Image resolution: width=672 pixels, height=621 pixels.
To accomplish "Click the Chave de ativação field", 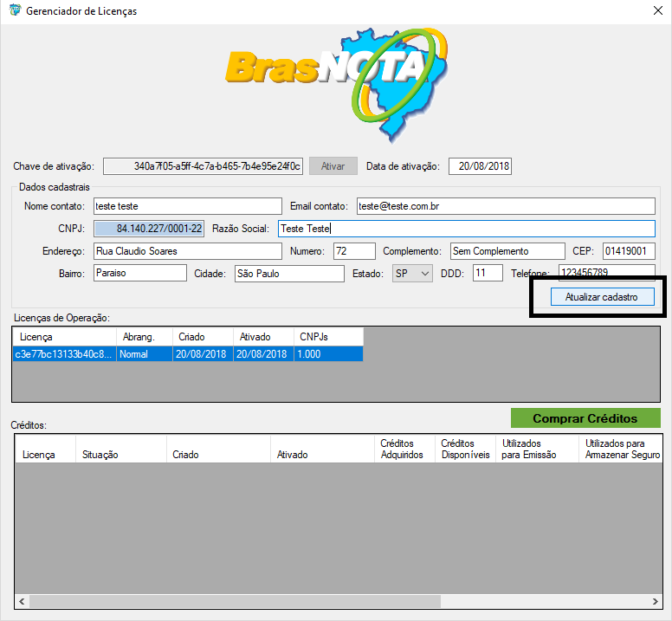I will (x=203, y=166).
